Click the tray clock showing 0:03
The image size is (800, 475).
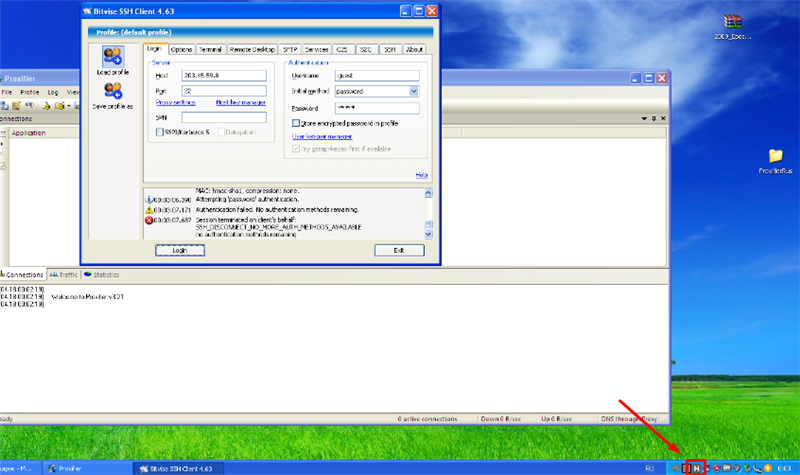(785, 468)
